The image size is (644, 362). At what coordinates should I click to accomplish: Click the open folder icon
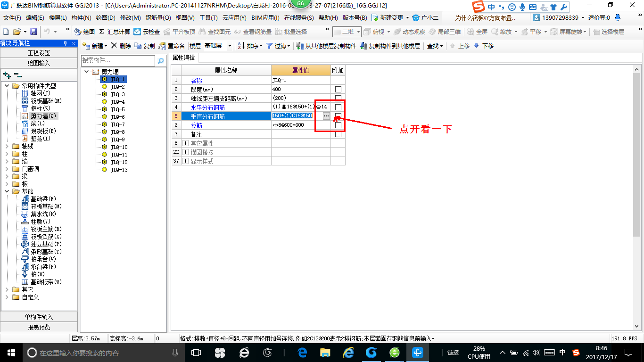pos(17,32)
